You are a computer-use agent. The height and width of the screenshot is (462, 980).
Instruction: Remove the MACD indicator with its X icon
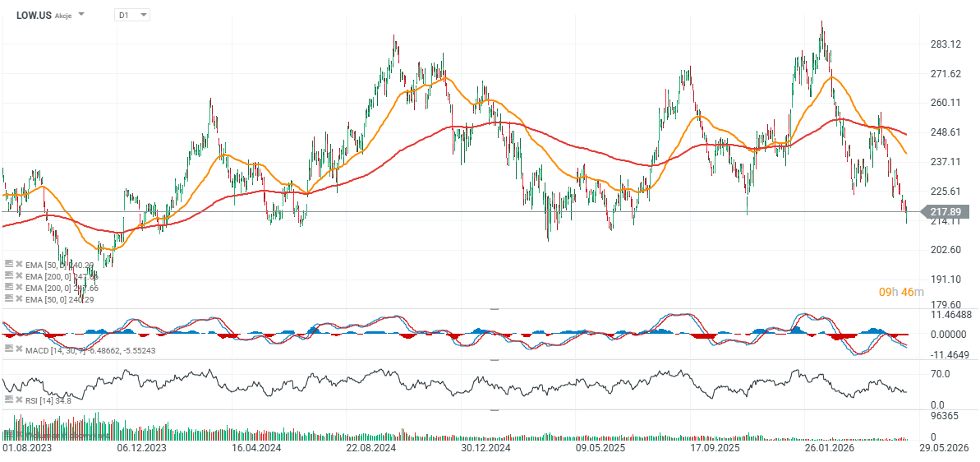(19, 349)
